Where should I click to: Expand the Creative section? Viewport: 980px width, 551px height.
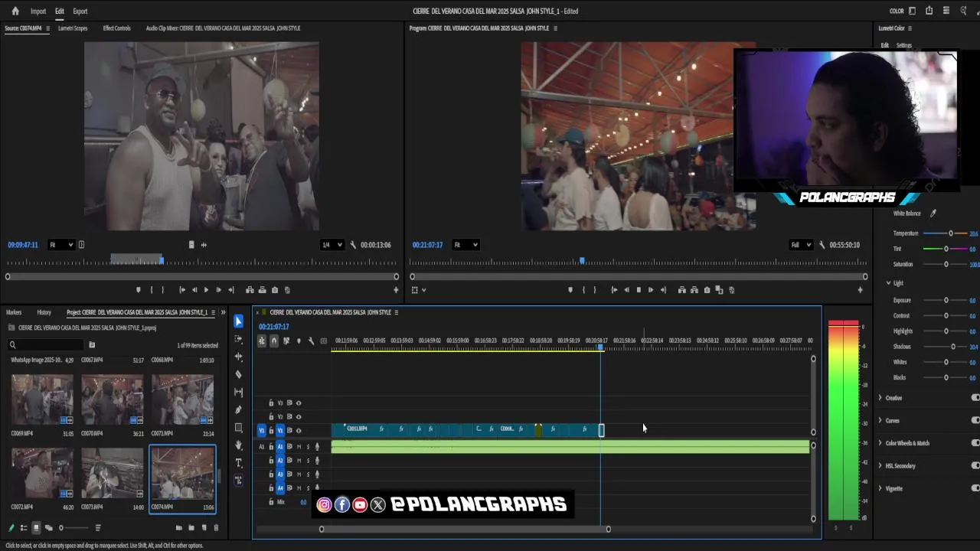click(880, 398)
